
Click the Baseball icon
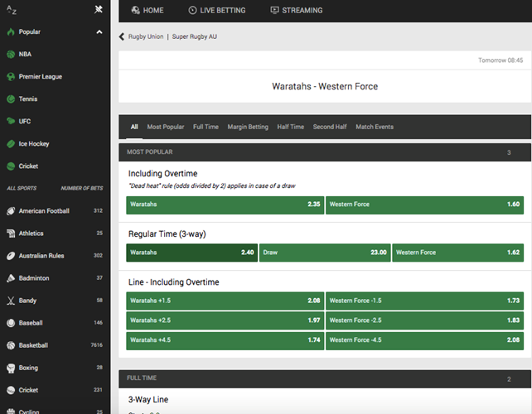click(x=11, y=323)
